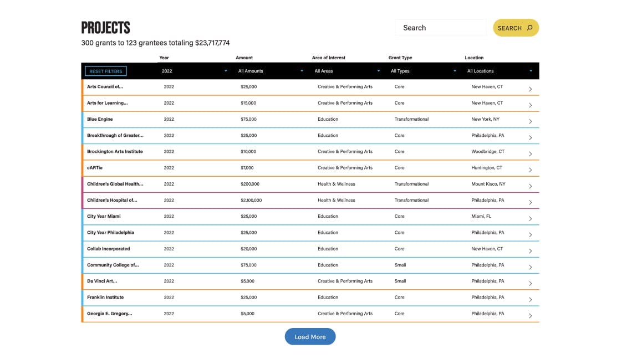Click chevron on Georgia E. Gregory row
The image size is (632, 364).
[530, 316]
